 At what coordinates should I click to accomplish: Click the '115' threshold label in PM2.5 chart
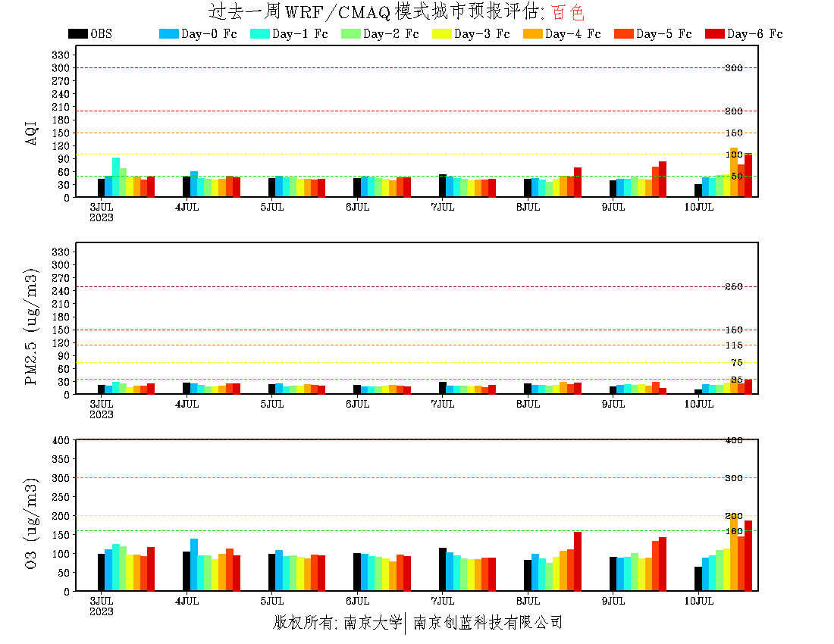click(734, 345)
